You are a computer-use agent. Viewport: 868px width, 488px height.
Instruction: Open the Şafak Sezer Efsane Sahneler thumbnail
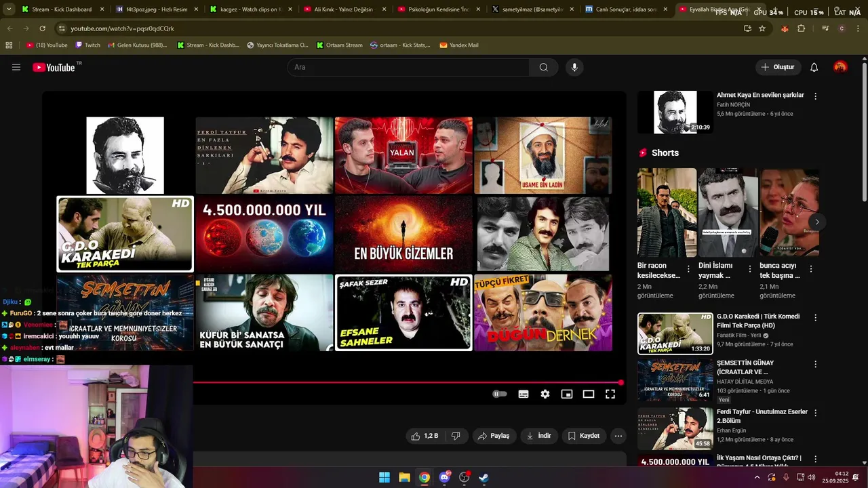coord(403,312)
